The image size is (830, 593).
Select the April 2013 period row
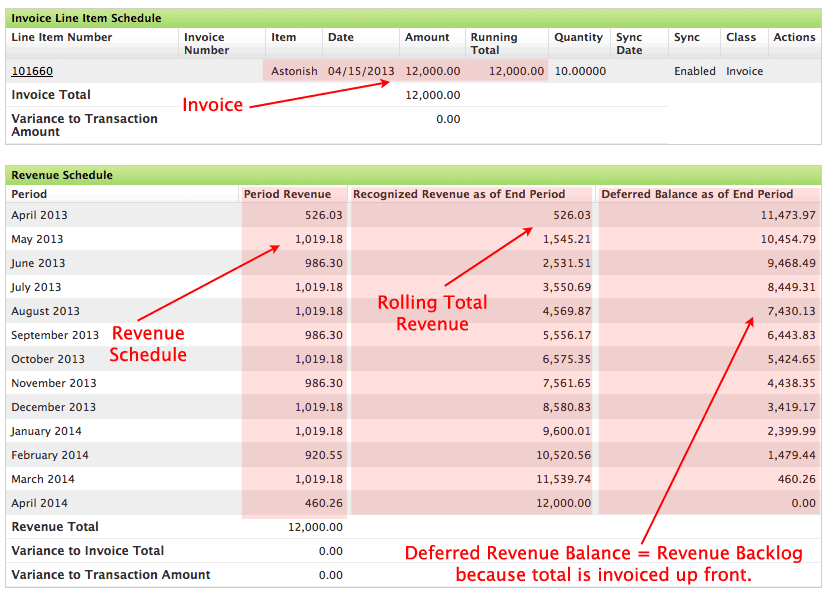(413, 215)
